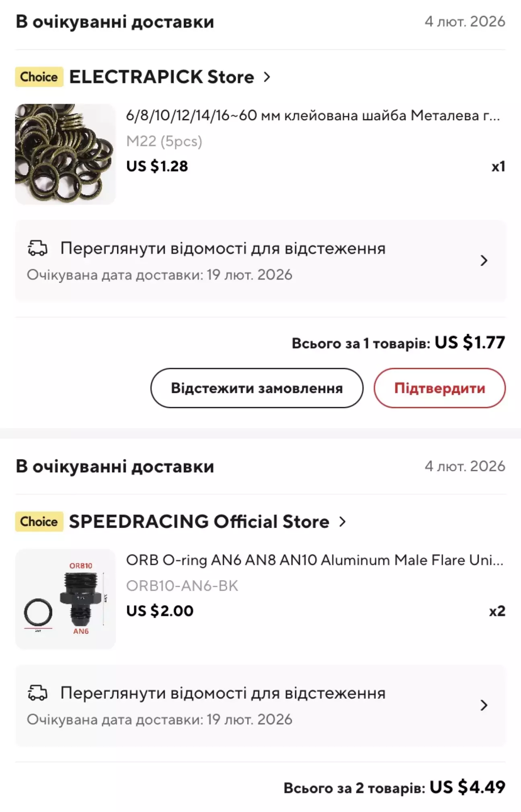Tap the Choice badge beside SPEEDRACING Official Store
The image size is (521, 812).
click(39, 521)
